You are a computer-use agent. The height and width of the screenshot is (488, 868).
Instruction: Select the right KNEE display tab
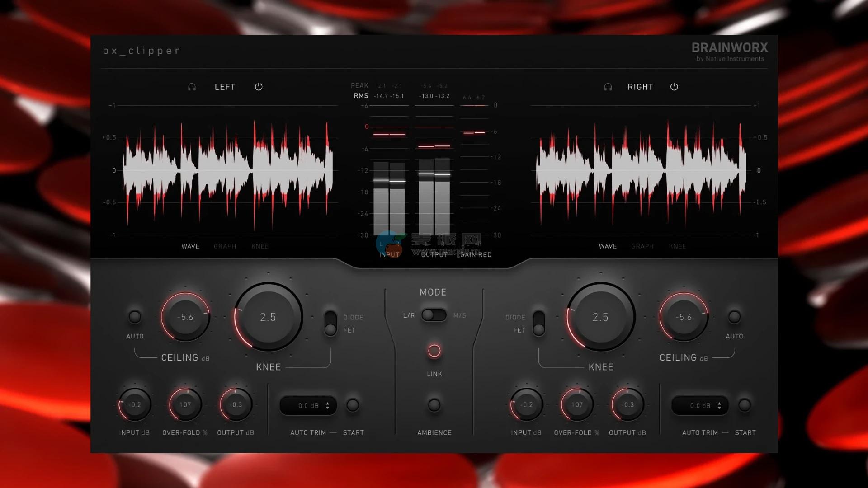click(x=677, y=246)
